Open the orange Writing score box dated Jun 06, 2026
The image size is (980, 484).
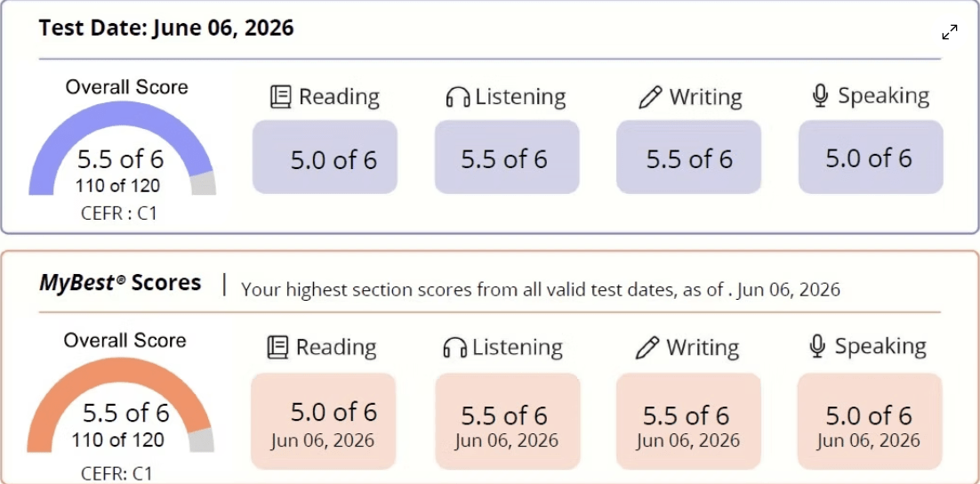688,422
